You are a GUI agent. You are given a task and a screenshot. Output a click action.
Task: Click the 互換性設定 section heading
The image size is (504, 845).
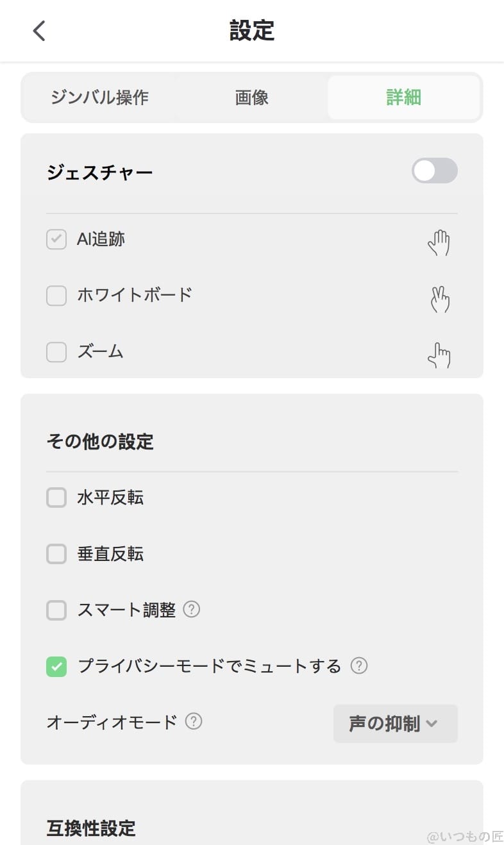[x=91, y=828]
